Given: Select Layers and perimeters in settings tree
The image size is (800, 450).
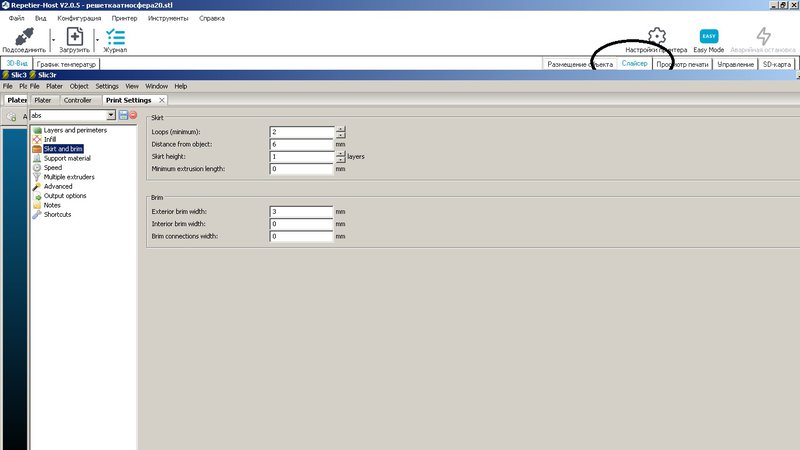Looking at the screenshot, I should point(74,130).
